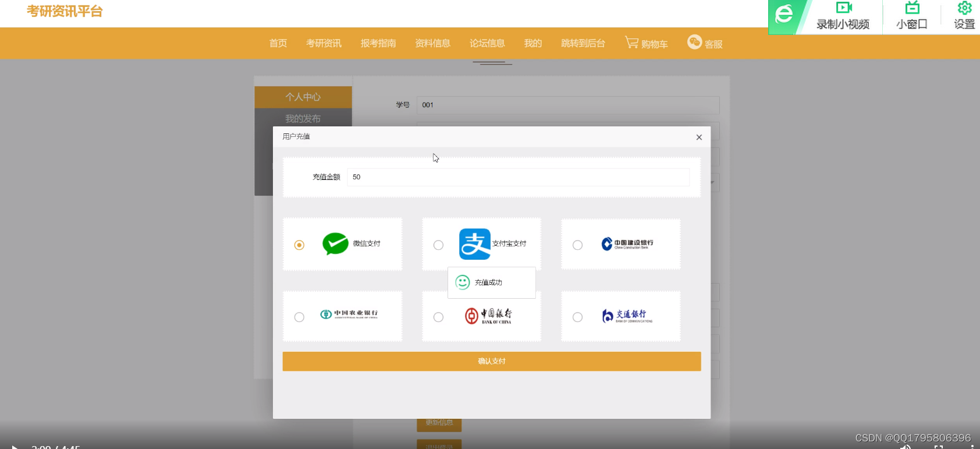980x449 pixels.
Task: Choose the Agricultural Bank of China radio button
Action: point(299,317)
